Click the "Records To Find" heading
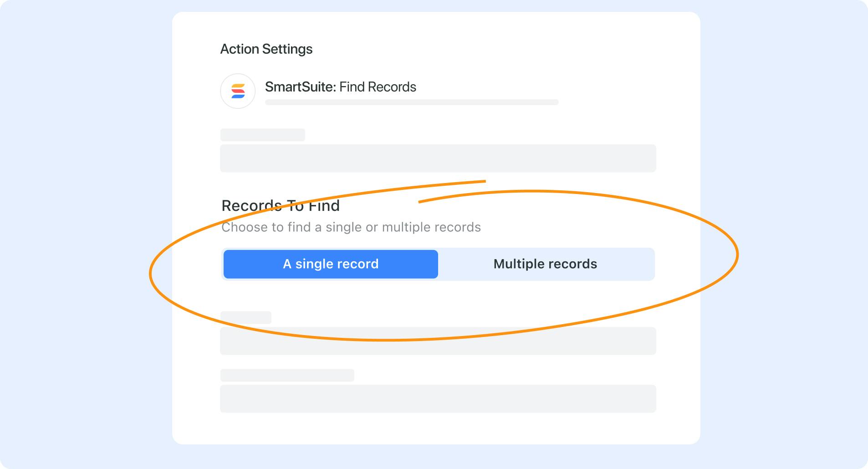The image size is (868, 469). click(281, 206)
